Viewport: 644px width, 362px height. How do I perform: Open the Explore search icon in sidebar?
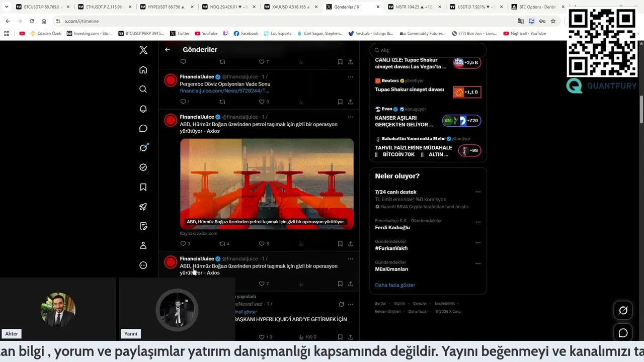(x=143, y=89)
